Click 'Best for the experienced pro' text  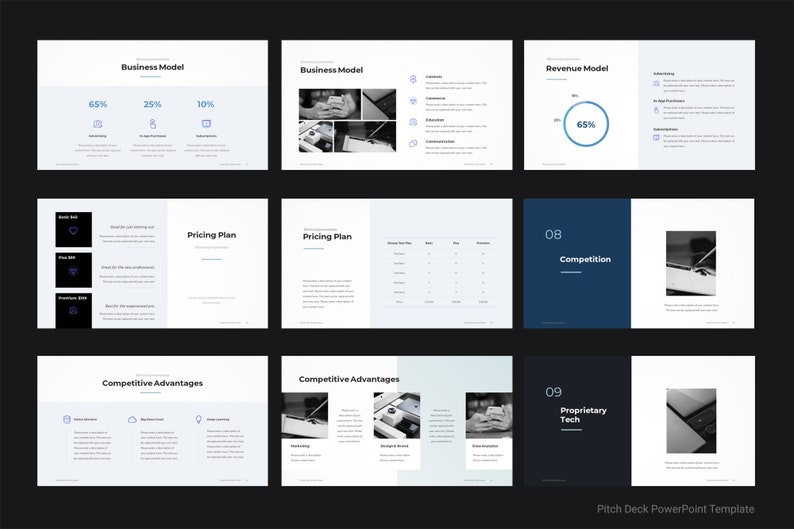tap(130, 306)
